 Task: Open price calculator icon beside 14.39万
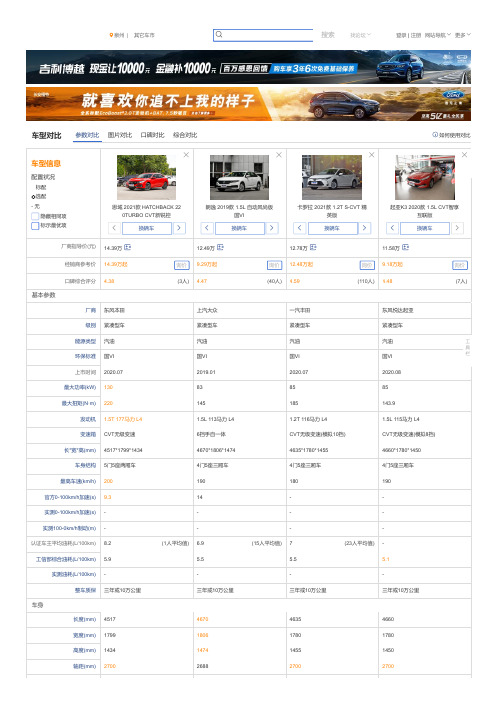[128, 247]
